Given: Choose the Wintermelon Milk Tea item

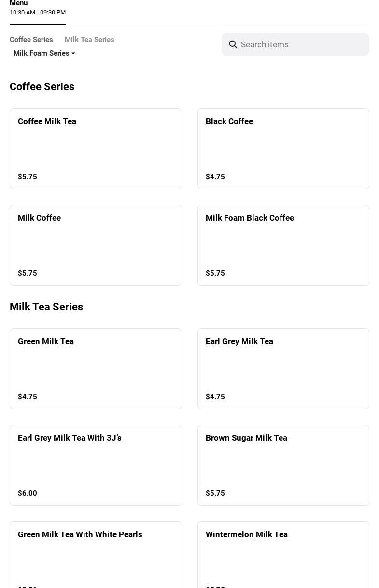Looking at the screenshot, I should click(x=283, y=555).
